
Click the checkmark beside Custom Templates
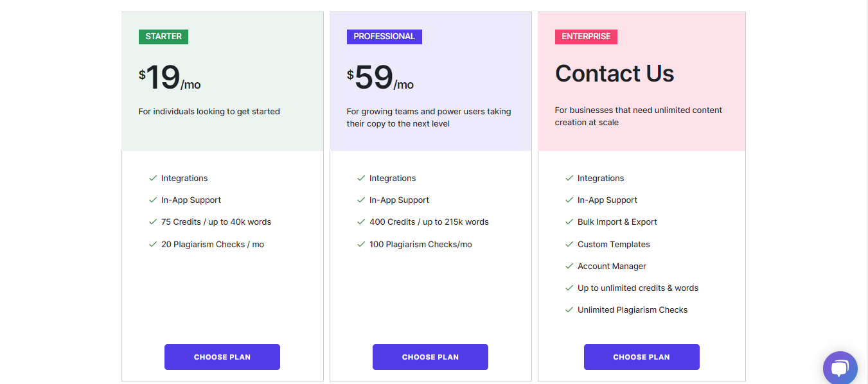(569, 244)
